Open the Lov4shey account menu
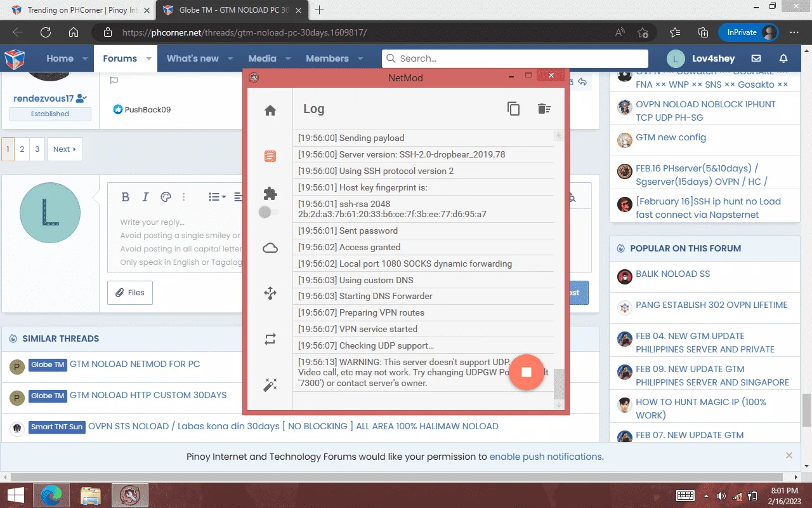The height and width of the screenshot is (508, 812). click(701, 58)
